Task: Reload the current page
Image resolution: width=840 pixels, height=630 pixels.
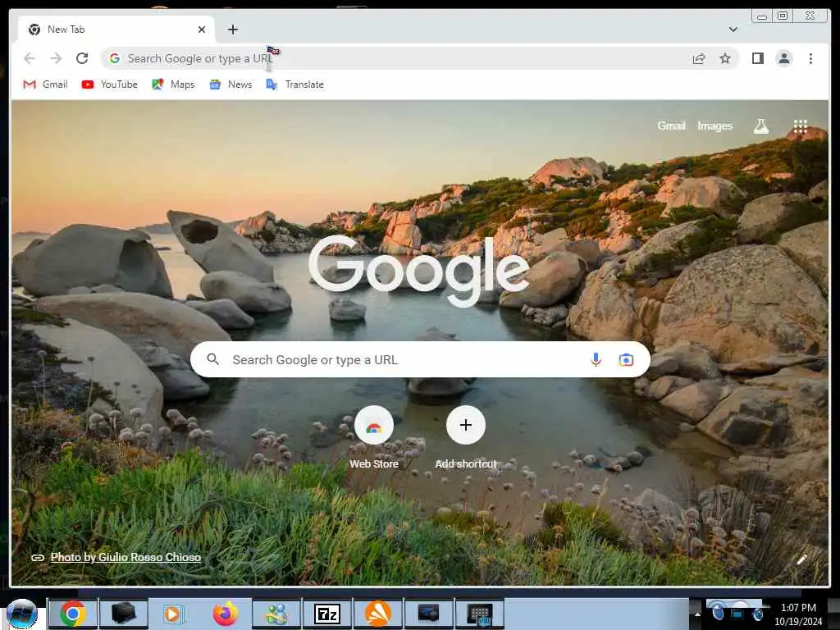Action: [82, 58]
